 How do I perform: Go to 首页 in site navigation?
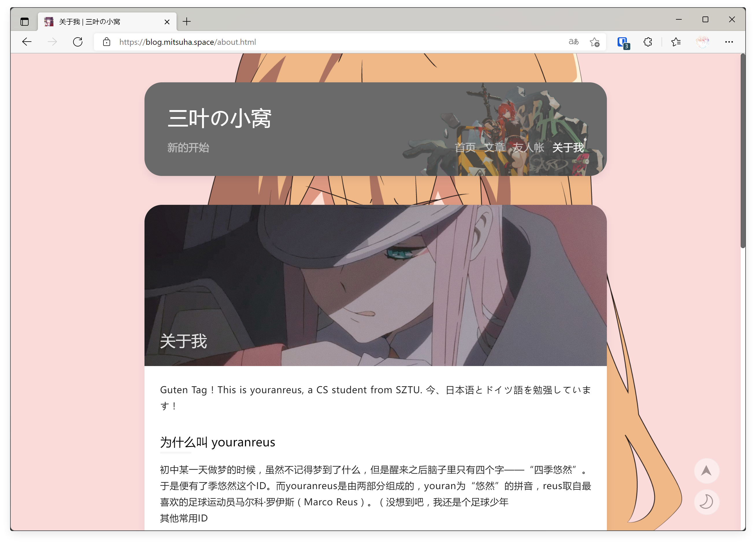point(465,148)
